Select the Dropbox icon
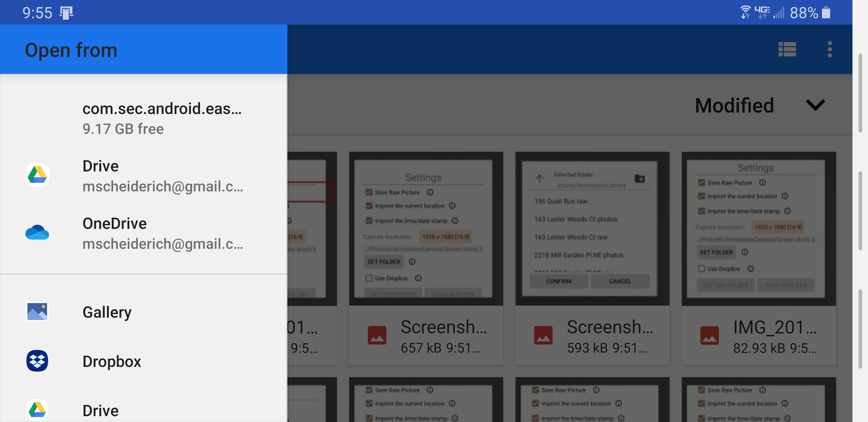This screenshot has height=422, width=868. pyautogui.click(x=37, y=361)
